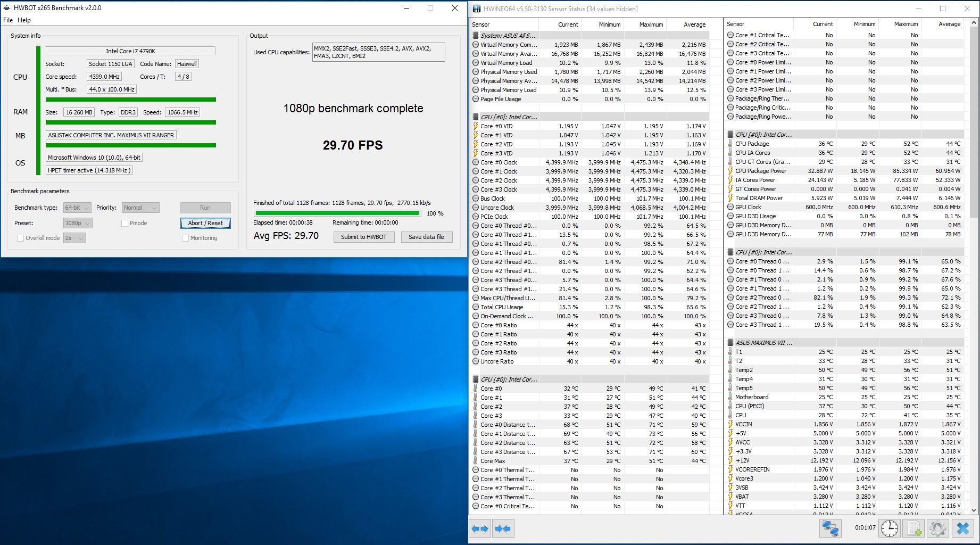Open the Help menu
Screen dimensions: 980x545
[24, 20]
